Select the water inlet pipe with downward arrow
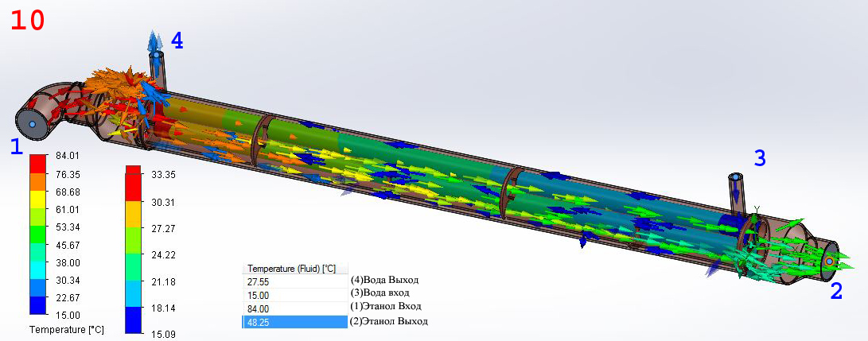This screenshot has width=868, height=341. click(737, 193)
